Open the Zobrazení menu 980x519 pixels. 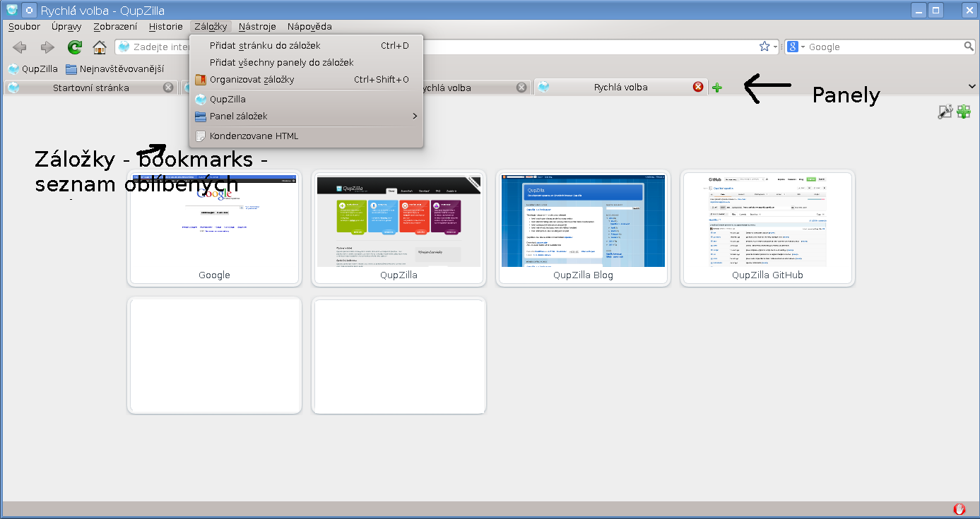[115, 27]
